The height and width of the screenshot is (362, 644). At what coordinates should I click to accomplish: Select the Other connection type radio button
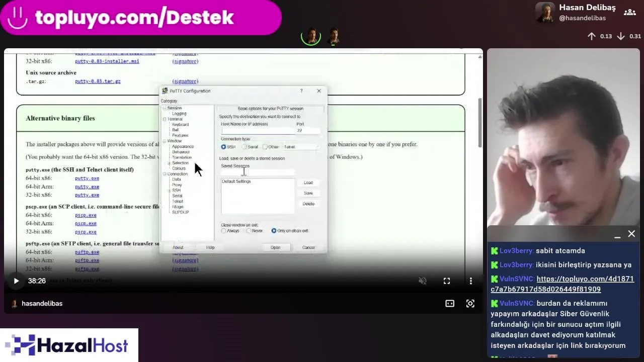(265, 147)
